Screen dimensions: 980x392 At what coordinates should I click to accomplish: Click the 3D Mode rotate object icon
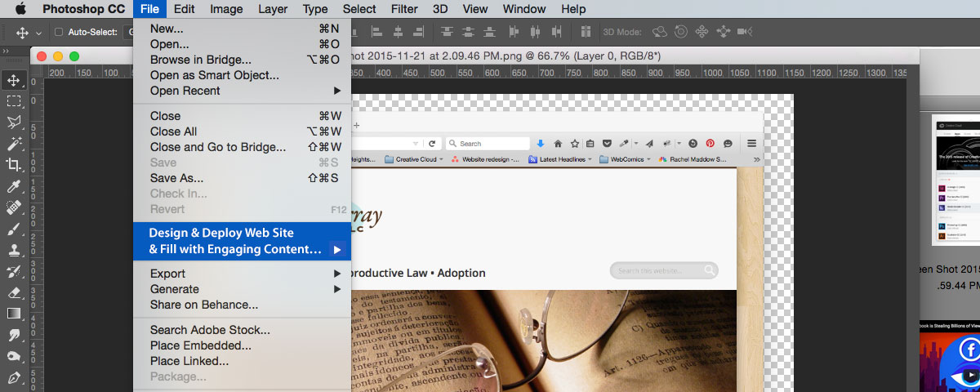[660, 32]
